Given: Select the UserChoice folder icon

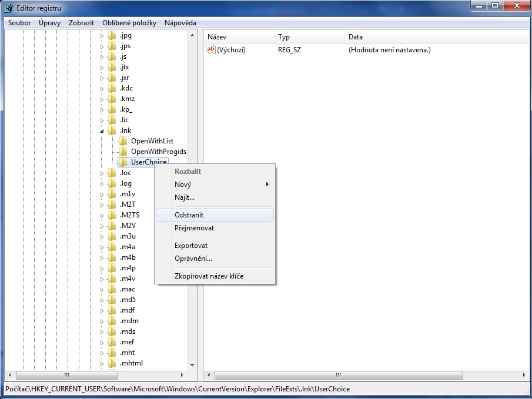Looking at the screenshot, I should [x=123, y=162].
